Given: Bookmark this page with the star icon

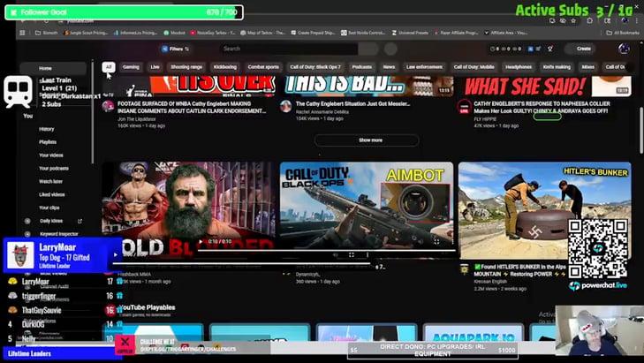Looking at the screenshot, I should pos(573,20).
